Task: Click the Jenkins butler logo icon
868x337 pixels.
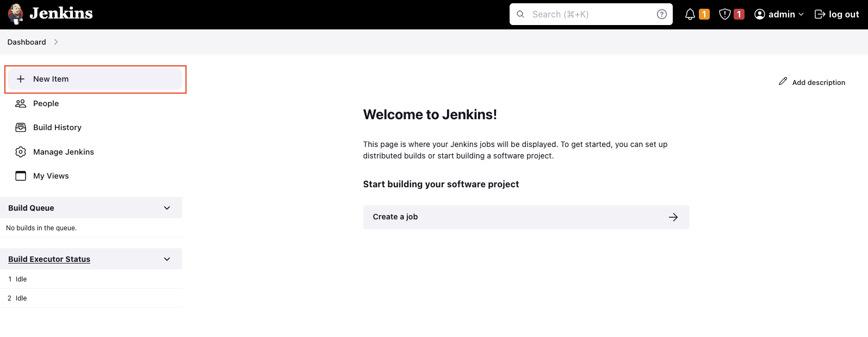Action: coord(16,14)
